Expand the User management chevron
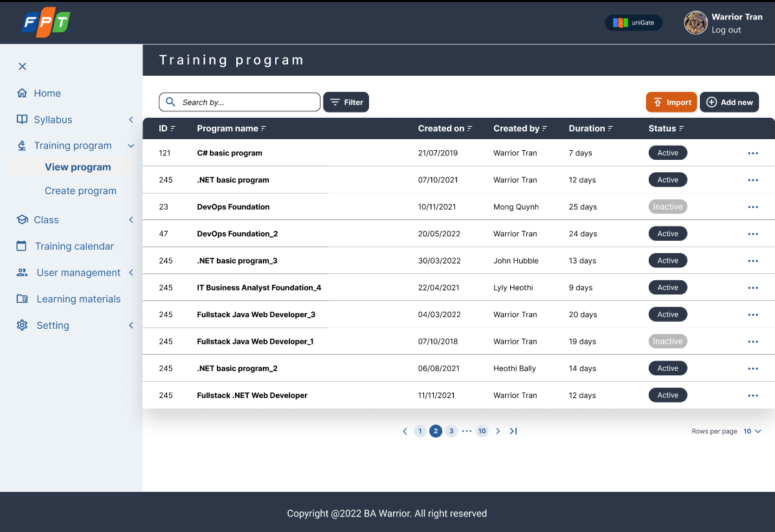 [131, 272]
